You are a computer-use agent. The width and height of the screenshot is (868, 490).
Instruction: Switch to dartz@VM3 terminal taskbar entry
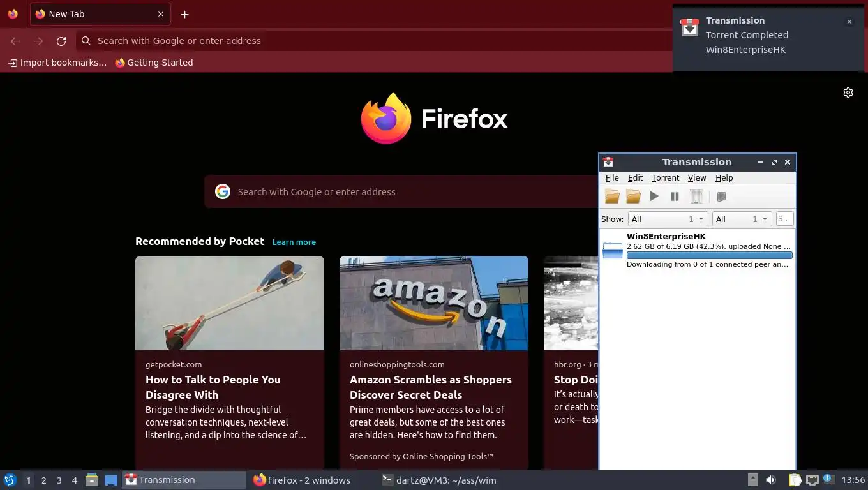[x=438, y=480]
